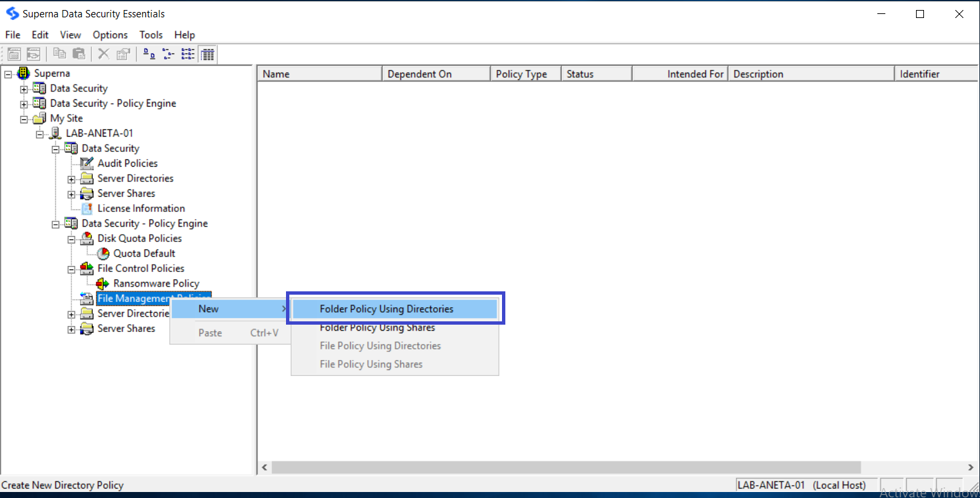The height and width of the screenshot is (498, 980).
Task: Click the File Management Policies icon
Action: coord(87,298)
